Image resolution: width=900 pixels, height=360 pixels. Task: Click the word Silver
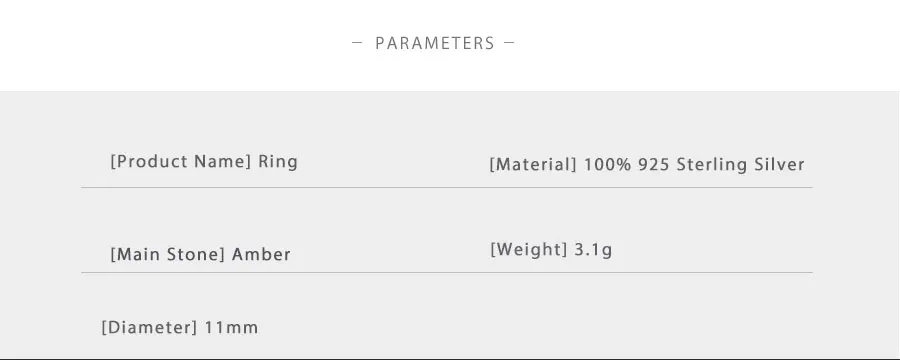tap(779, 164)
